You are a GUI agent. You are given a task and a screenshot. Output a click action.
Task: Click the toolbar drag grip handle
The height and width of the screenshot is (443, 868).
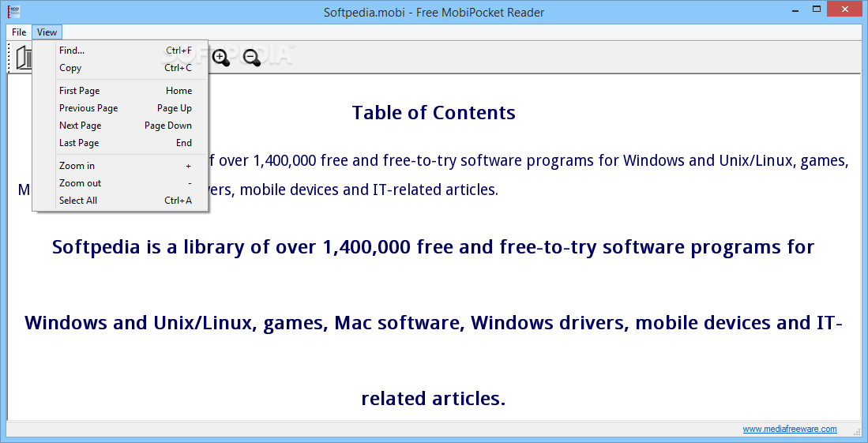tap(9, 58)
